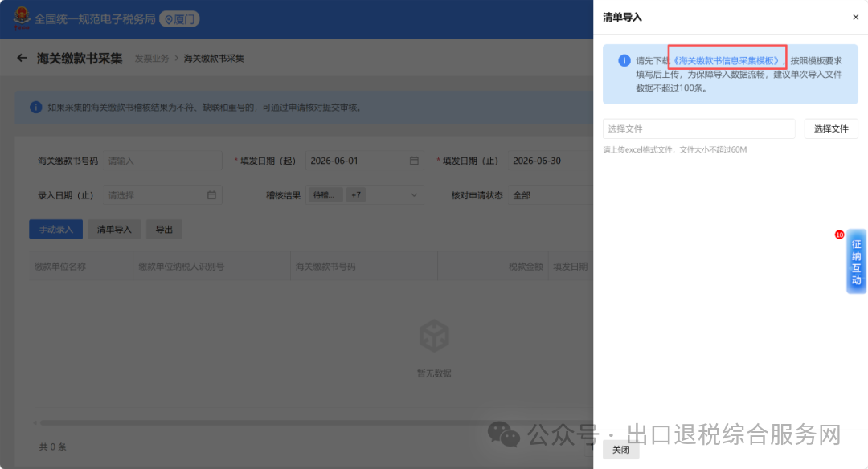Click the 缴款单位纳税人识别号 column header
Image resolution: width=868 pixels, height=469 pixels.
click(211, 267)
